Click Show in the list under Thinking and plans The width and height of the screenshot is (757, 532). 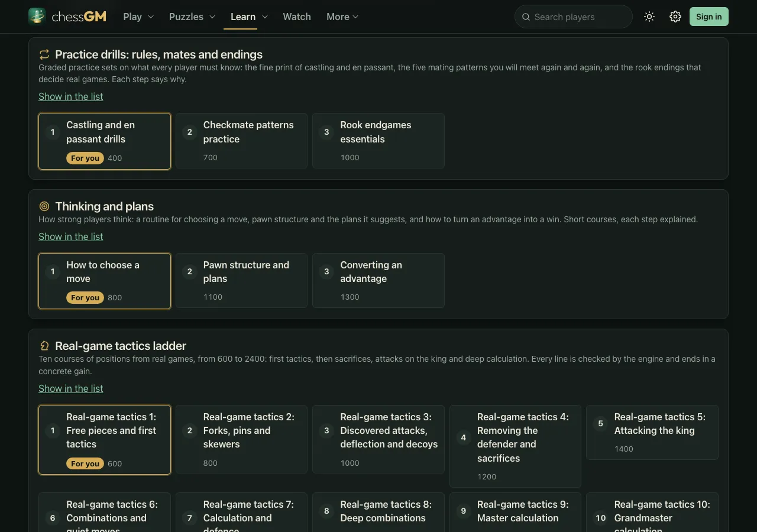click(71, 236)
